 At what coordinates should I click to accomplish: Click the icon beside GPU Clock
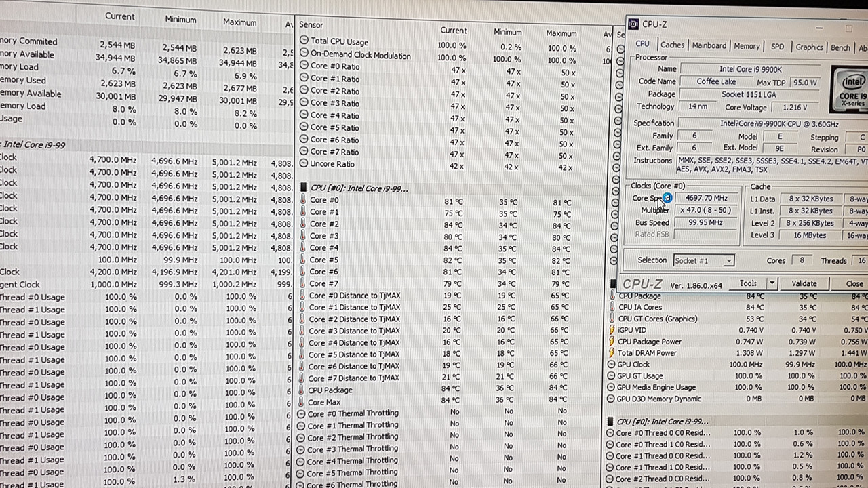click(612, 365)
